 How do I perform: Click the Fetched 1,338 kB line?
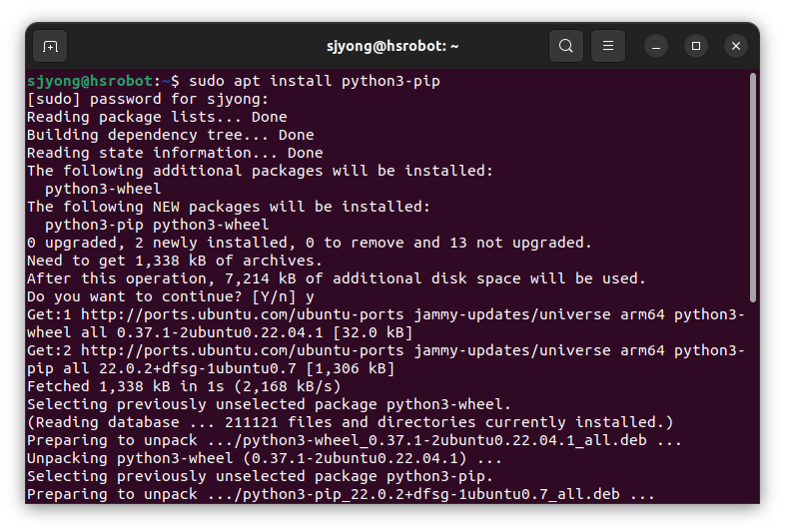click(184, 387)
